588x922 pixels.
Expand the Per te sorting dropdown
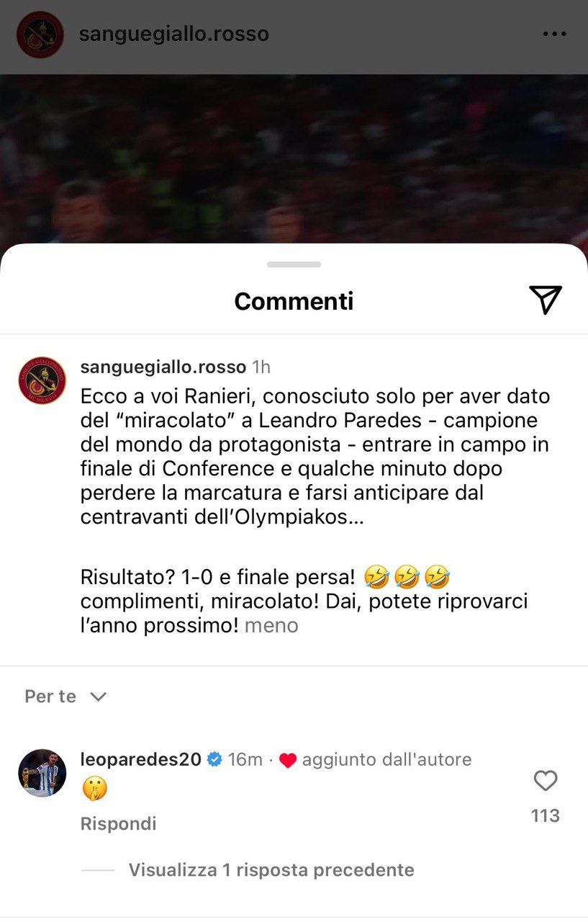pos(65,696)
